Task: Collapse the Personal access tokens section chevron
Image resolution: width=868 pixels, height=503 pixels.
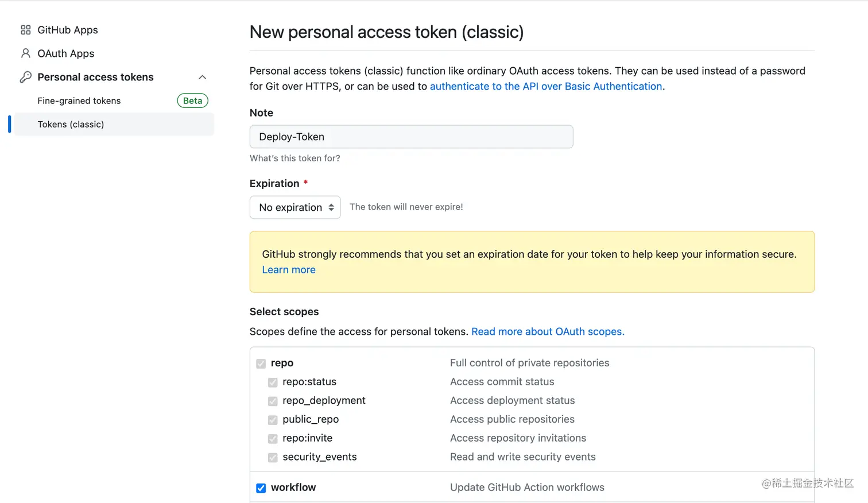Action: click(202, 77)
